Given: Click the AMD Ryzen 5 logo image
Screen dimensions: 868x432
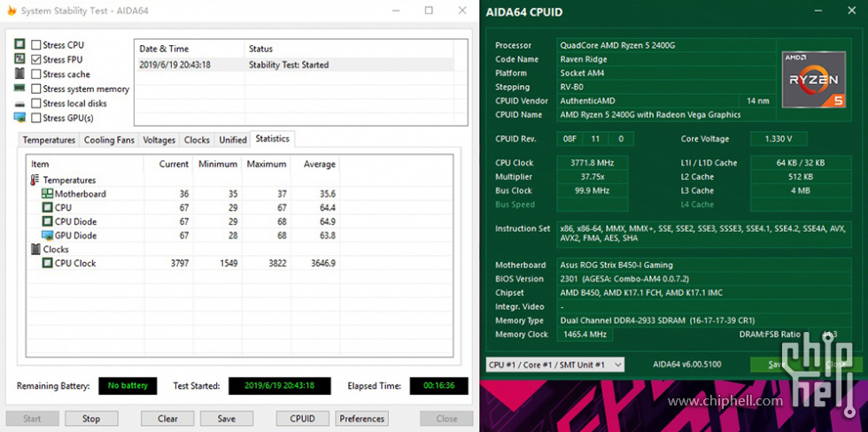Looking at the screenshot, I should [814, 80].
